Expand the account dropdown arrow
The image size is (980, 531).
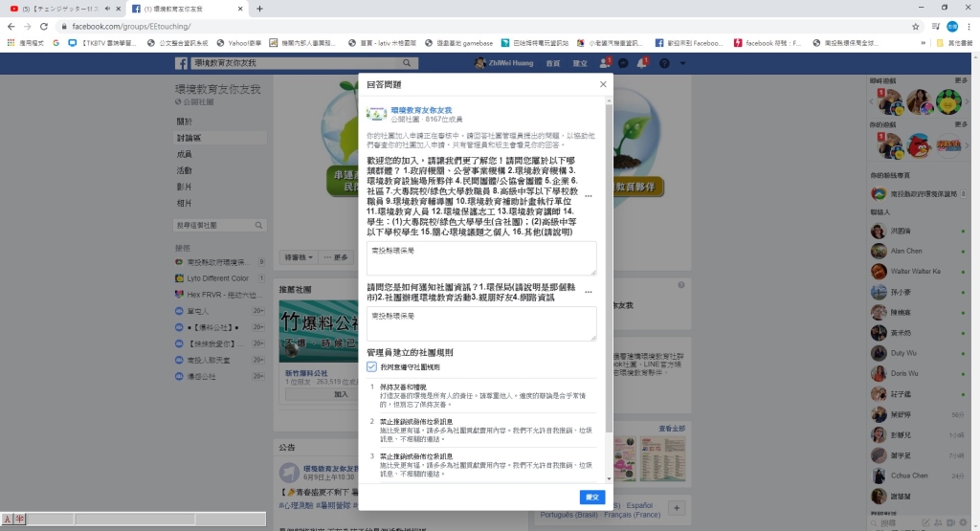point(682,63)
